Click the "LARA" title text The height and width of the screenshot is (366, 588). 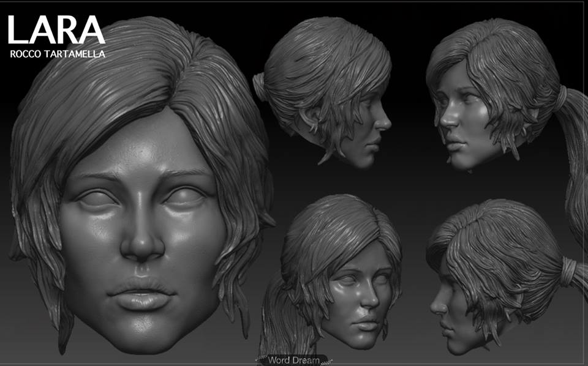(56, 30)
